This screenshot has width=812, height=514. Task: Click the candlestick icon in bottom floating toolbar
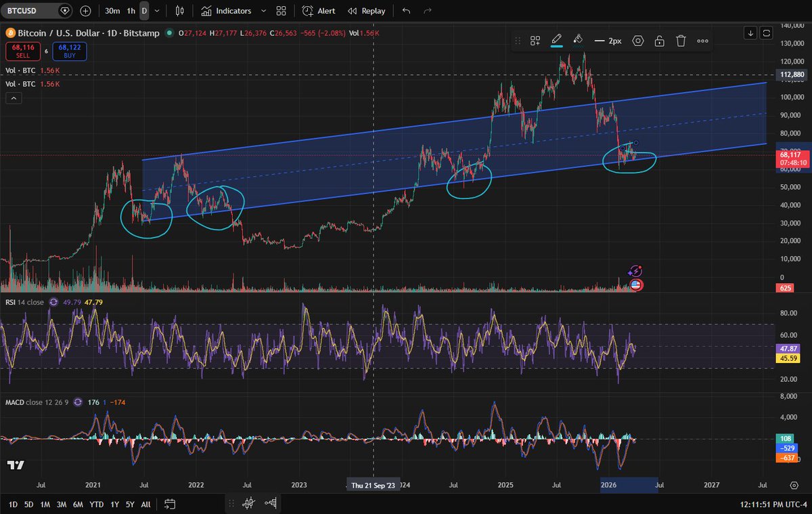click(x=248, y=503)
